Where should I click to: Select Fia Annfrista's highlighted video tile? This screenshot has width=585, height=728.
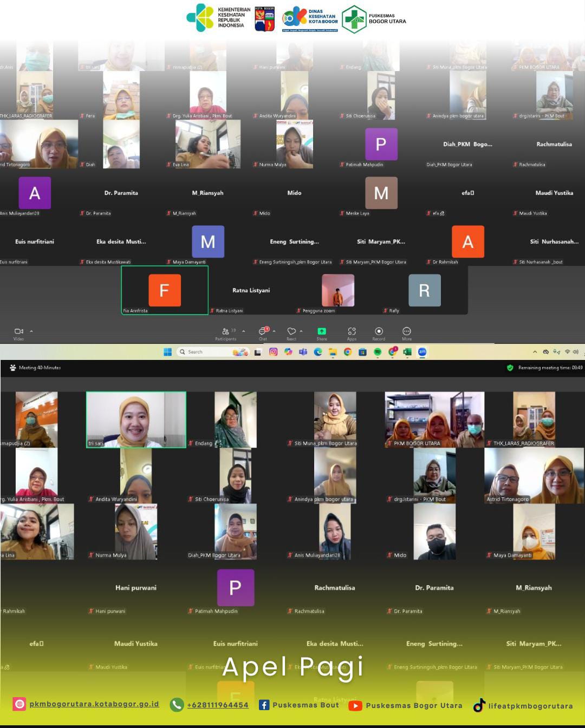165,290
